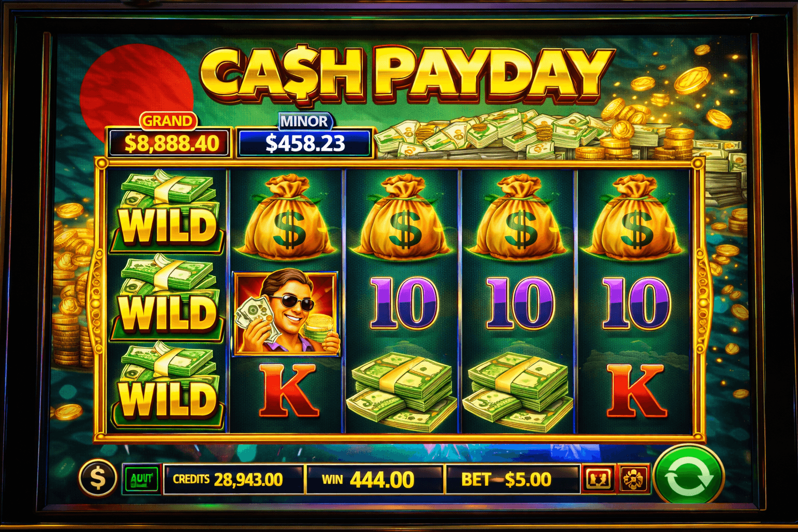Click the CREDITS 28,943.00 display
Image resolution: width=798 pixels, height=532 pixels.
pos(234,479)
